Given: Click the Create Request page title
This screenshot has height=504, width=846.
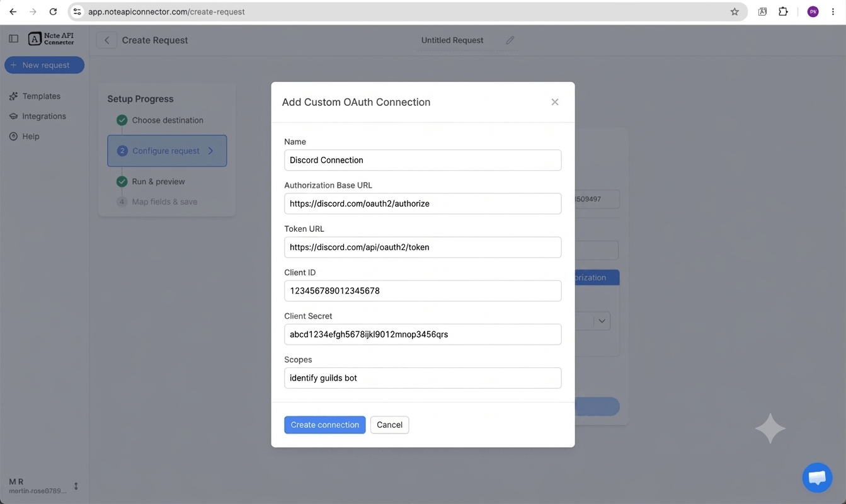Looking at the screenshot, I should 155,40.
